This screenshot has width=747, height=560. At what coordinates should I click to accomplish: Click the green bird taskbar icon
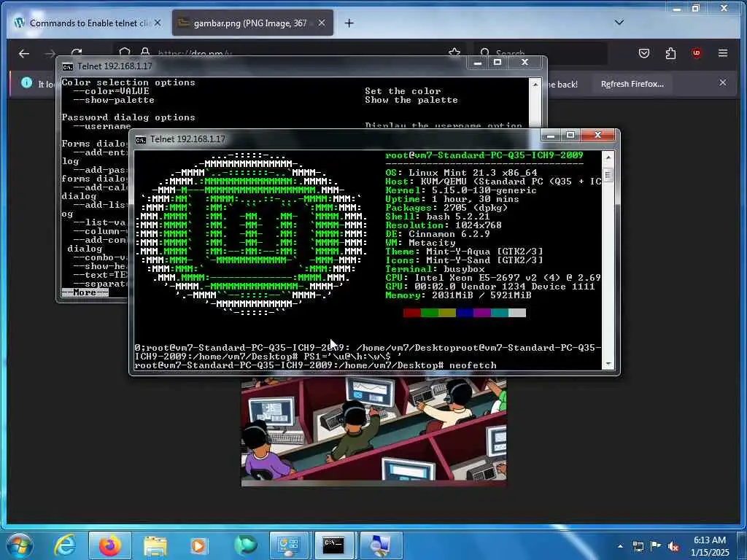[245, 545]
